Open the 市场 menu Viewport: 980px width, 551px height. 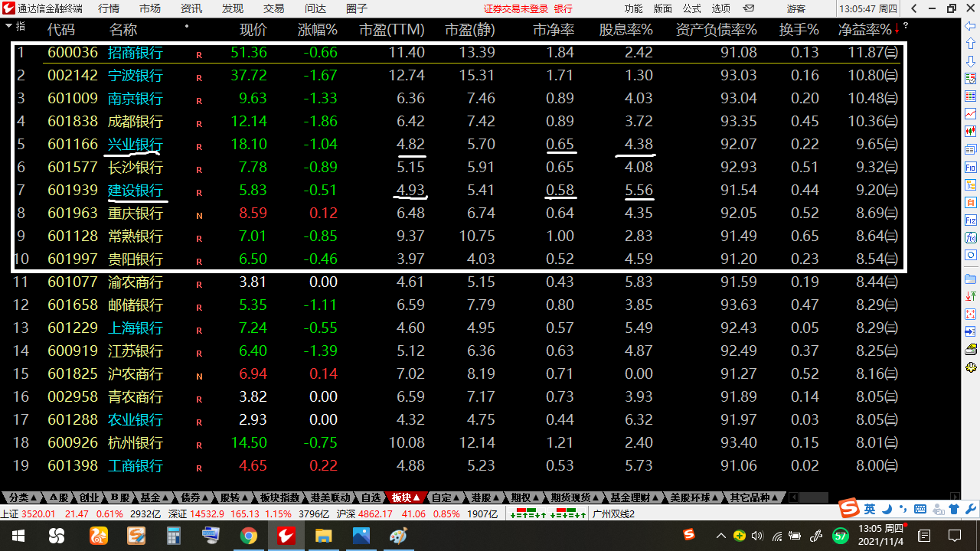click(x=150, y=8)
